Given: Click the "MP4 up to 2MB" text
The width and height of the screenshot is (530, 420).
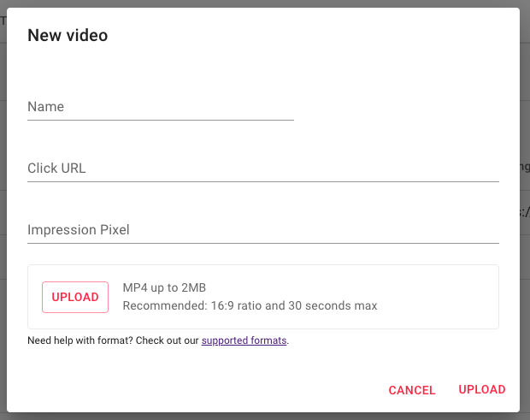Looking at the screenshot, I should click(165, 287).
